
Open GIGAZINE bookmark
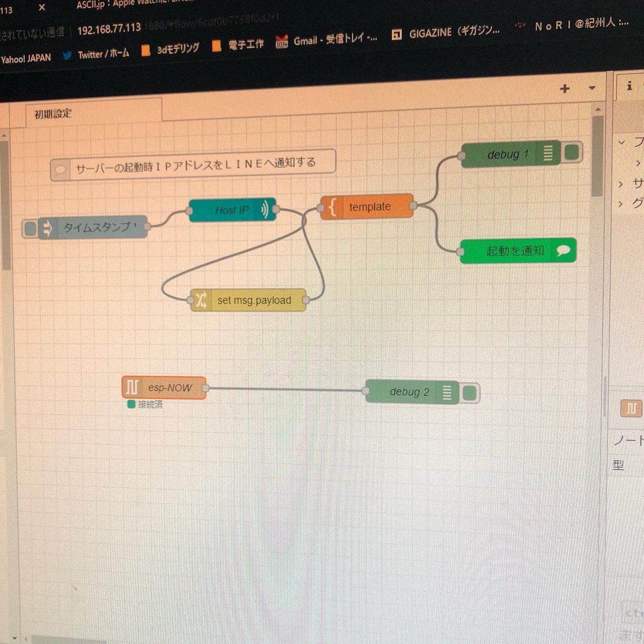click(x=445, y=33)
